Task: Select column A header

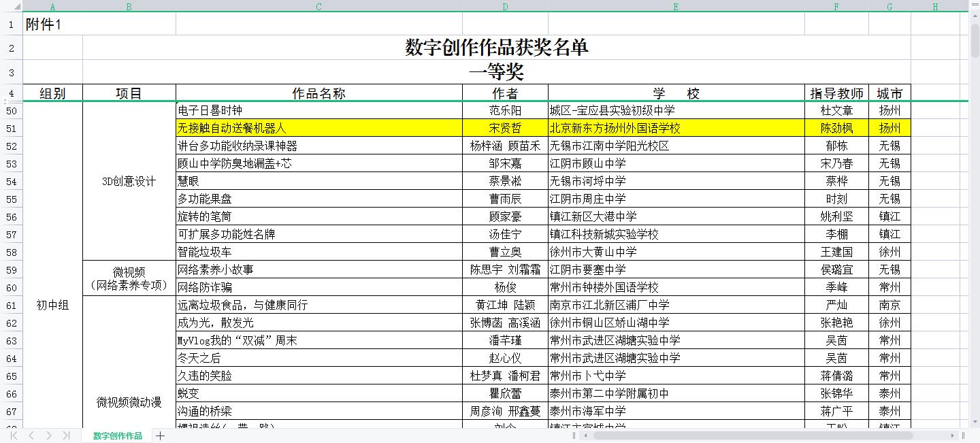Action: pyautogui.click(x=53, y=6)
